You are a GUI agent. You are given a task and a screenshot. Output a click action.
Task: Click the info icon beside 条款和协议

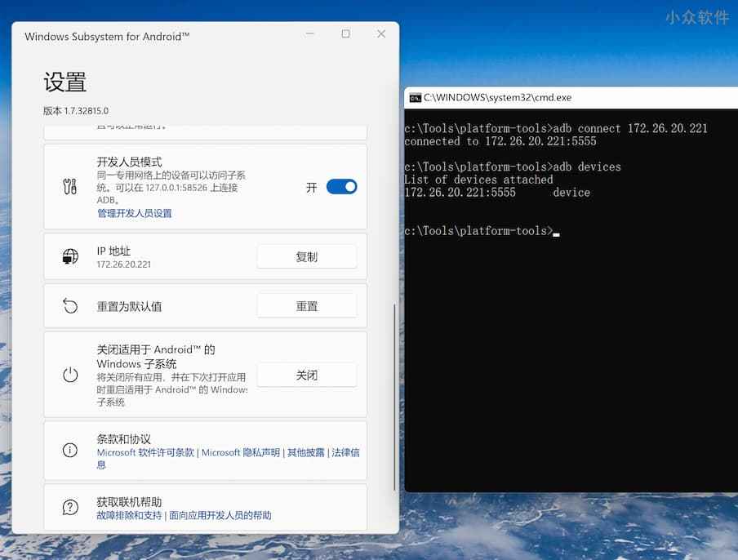coord(70,451)
